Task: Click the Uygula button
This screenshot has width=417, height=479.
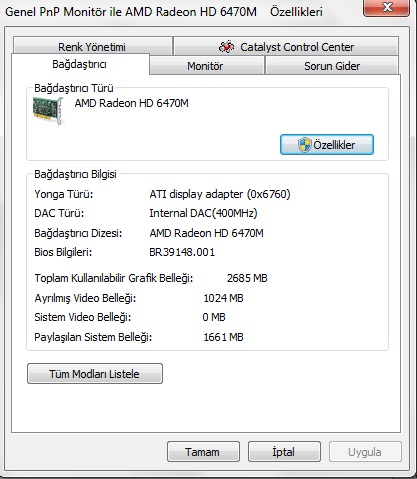Action: pyautogui.click(x=365, y=452)
